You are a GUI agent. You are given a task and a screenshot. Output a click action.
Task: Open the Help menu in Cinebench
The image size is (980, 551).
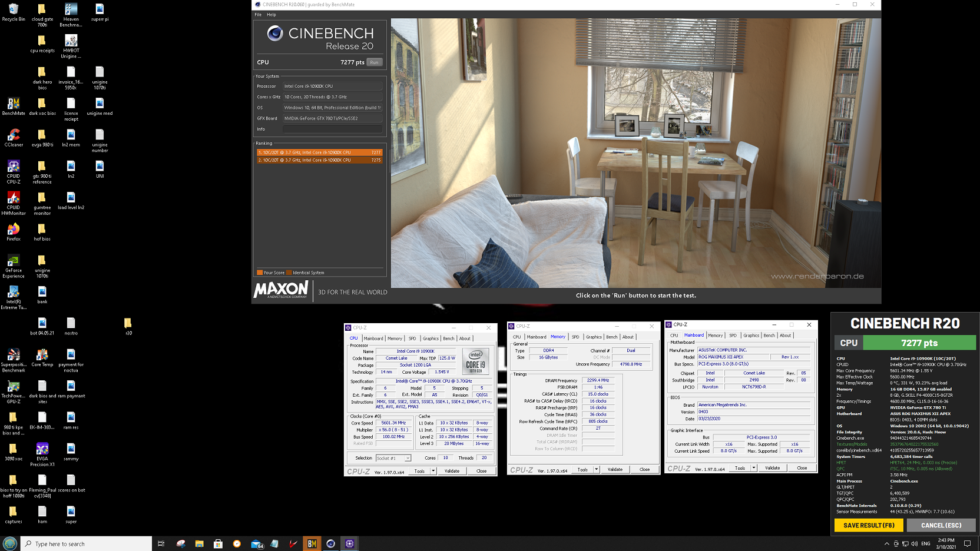click(x=271, y=15)
